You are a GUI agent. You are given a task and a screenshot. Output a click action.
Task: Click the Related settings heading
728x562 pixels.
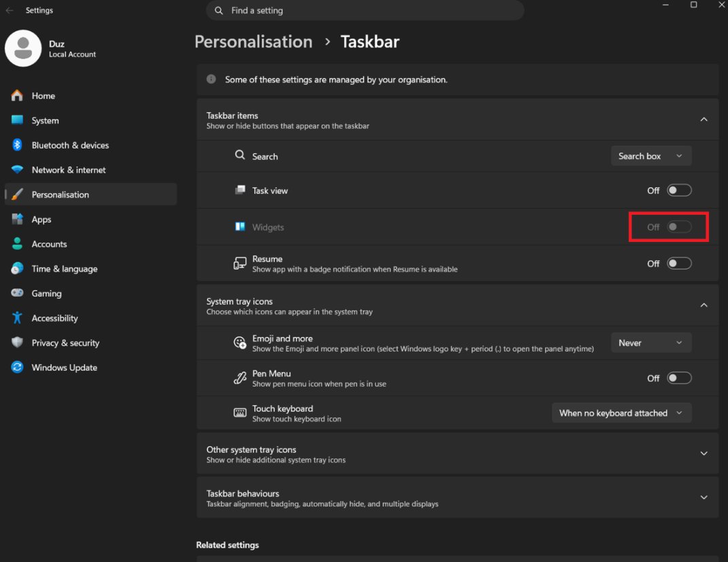tap(227, 545)
